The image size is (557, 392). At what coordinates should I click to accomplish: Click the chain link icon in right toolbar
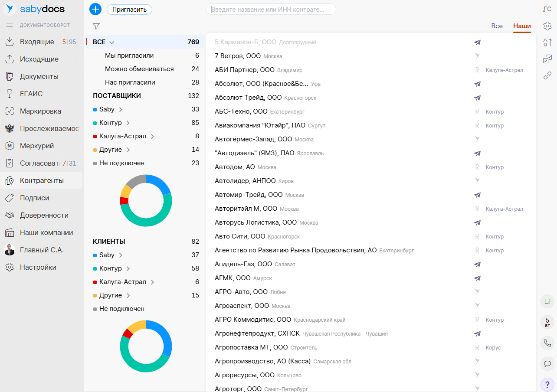coord(547,75)
